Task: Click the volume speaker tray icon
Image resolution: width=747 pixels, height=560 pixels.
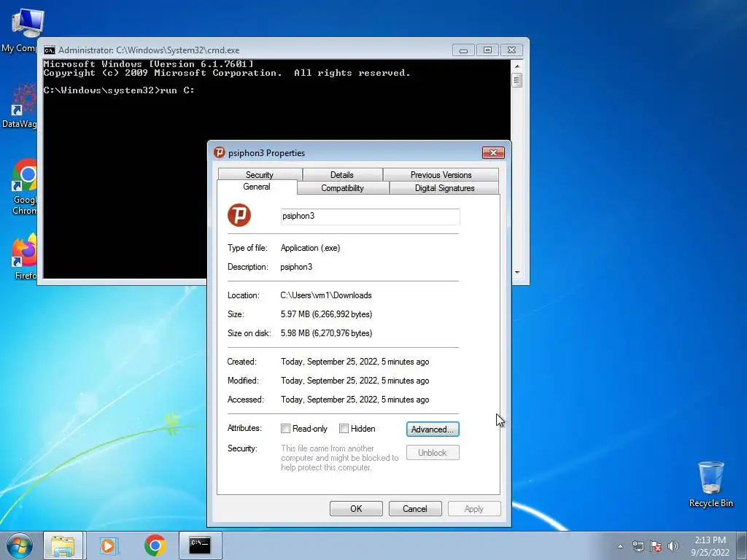Action: 673,546
